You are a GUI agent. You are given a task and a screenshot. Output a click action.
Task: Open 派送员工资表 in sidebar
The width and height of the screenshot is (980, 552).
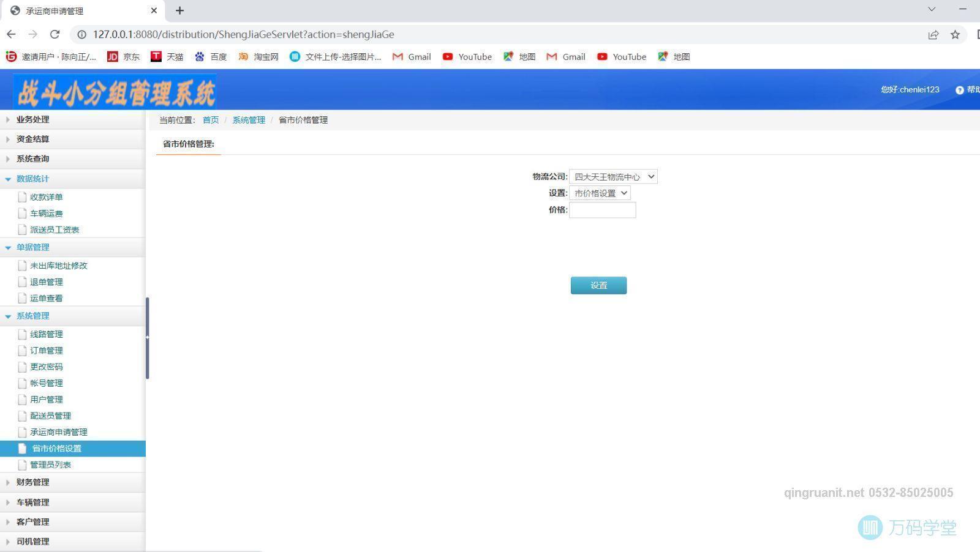55,230
